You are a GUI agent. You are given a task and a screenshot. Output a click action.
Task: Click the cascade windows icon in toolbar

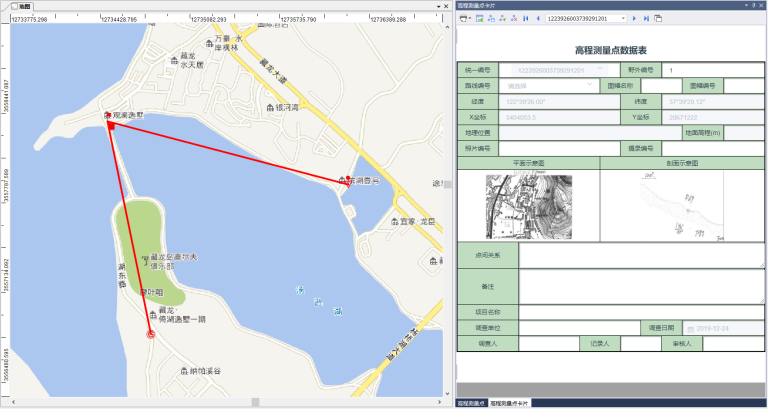point(658,18)
